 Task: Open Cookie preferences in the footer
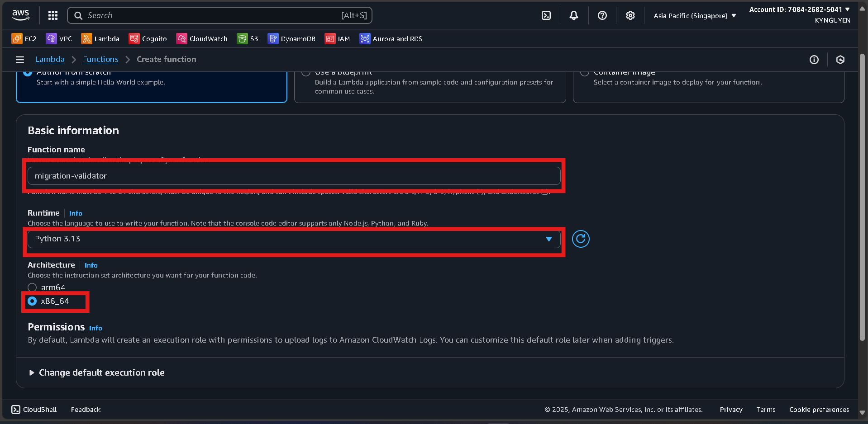tap(819, 410)
